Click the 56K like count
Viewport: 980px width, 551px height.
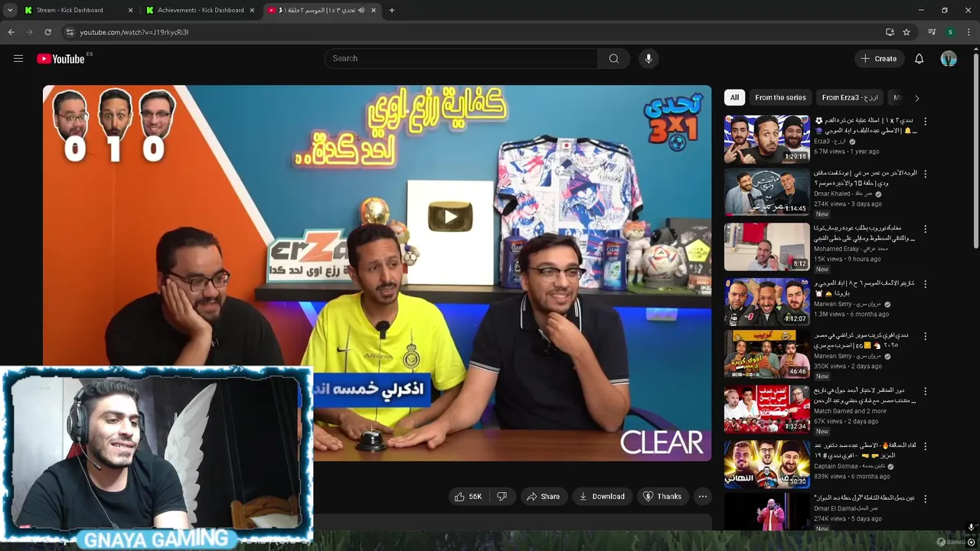click(x=475, y=497)
